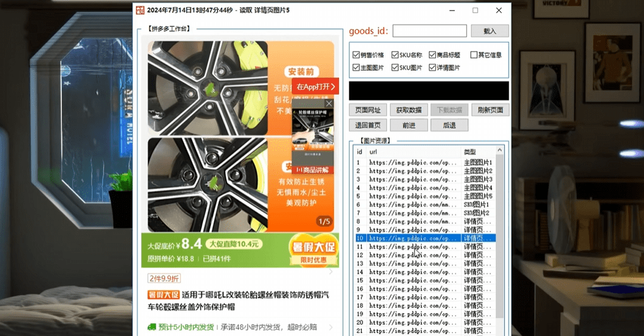Viewport: 644px width, 336px height.
Task: Toggle the 销售价格 checkbox
Action: 356,54
